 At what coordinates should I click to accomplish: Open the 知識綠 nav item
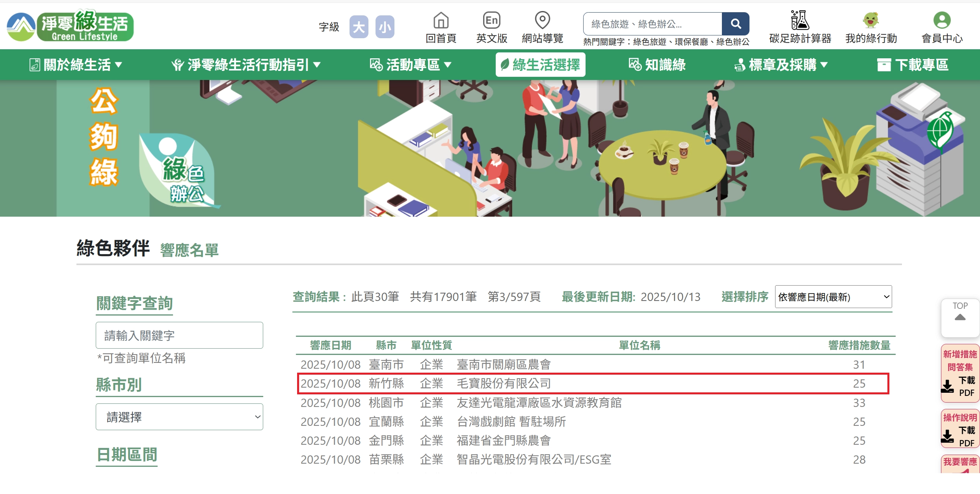point(657,65)
